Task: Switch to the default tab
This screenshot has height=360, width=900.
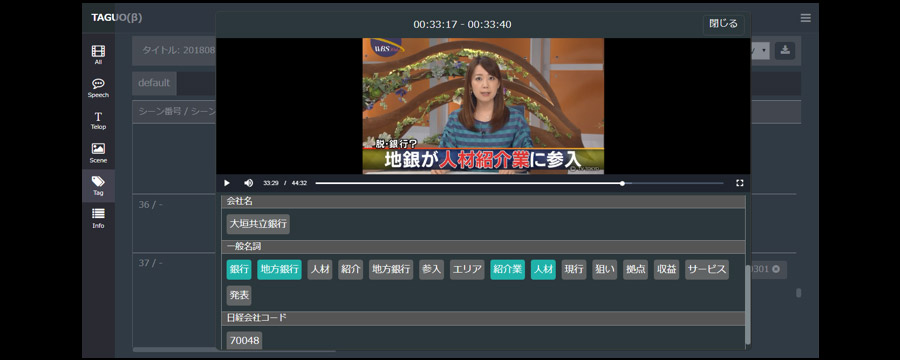Action: point(154,83)
